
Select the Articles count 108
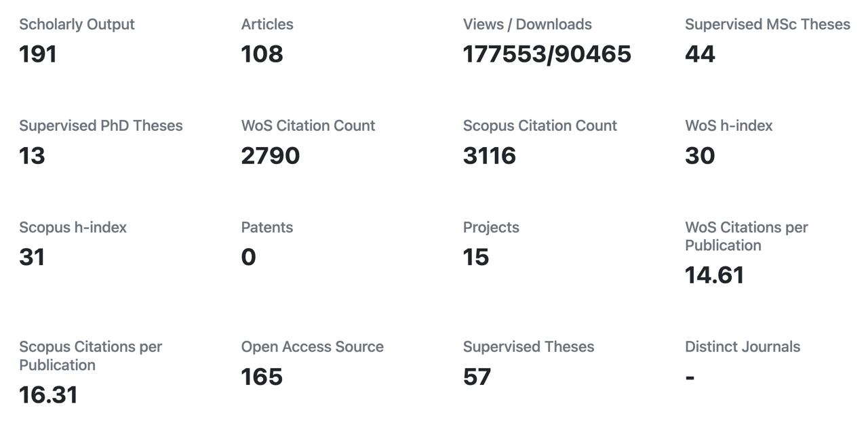(262, 54)
